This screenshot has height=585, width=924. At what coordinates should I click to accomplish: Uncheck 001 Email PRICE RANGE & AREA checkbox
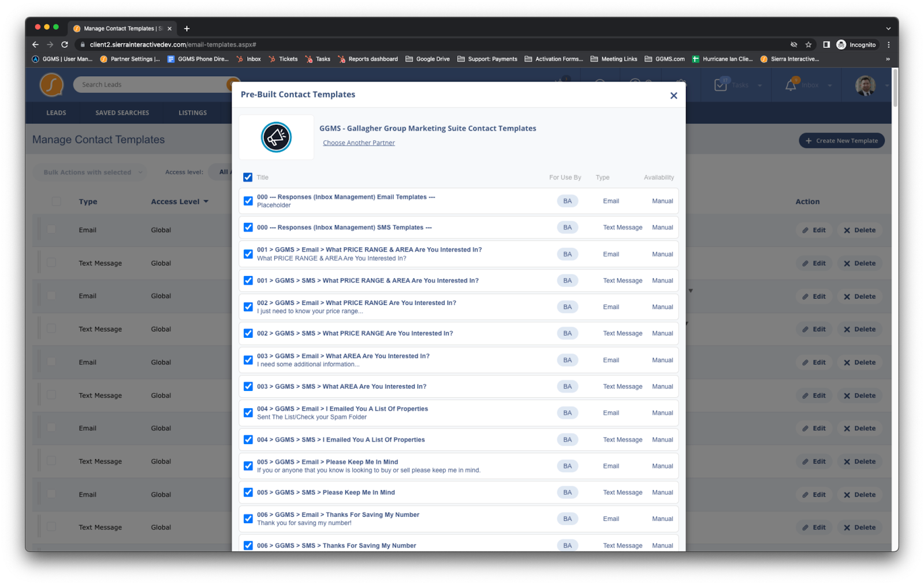[x=248, y=254]
